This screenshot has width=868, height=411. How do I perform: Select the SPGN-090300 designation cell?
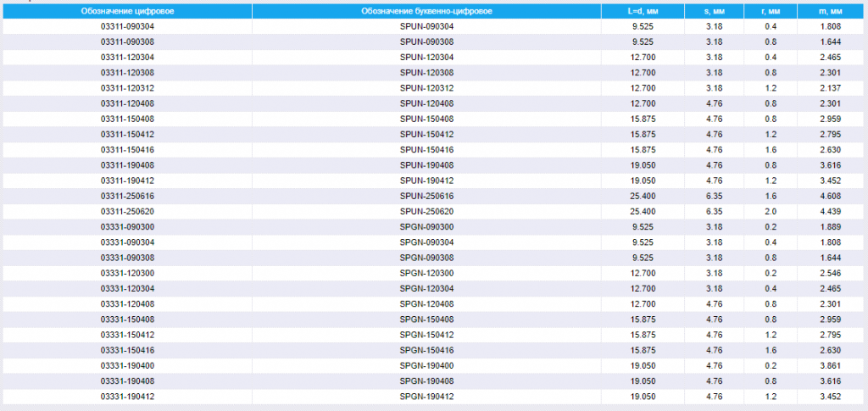pos(426,227)
